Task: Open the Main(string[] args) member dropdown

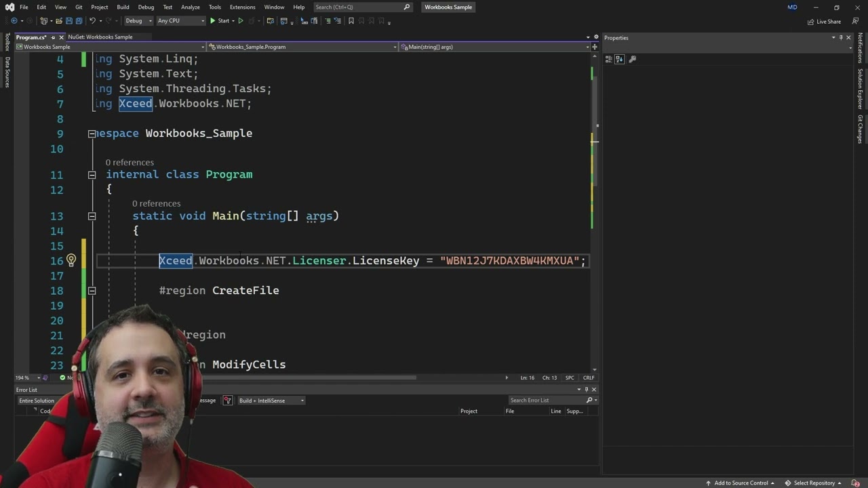Action: [495, 47]
